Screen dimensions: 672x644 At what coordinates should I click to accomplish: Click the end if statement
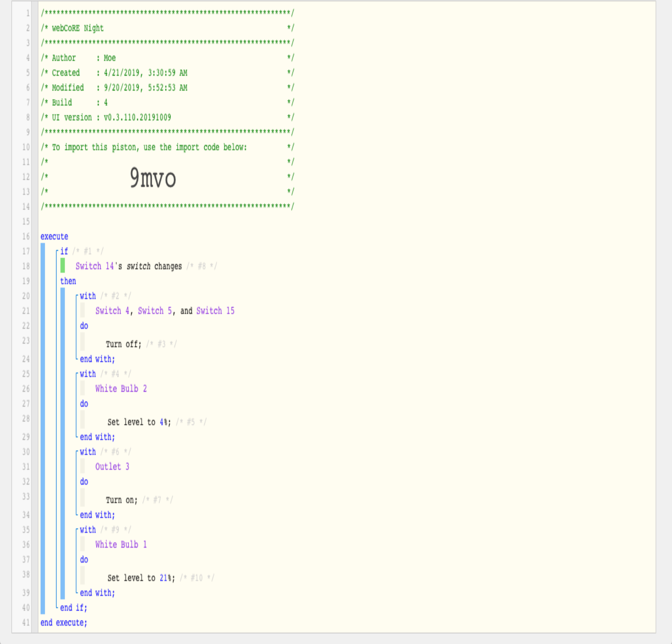73,608
